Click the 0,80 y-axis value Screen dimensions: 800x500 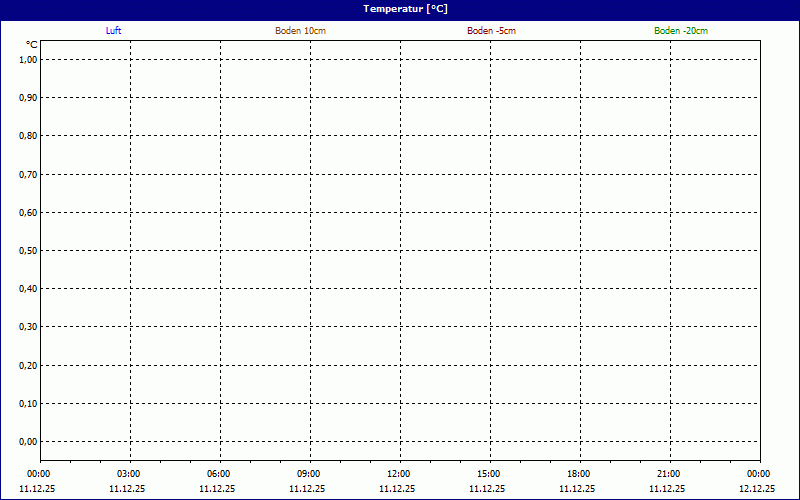(x=28, y=136)
